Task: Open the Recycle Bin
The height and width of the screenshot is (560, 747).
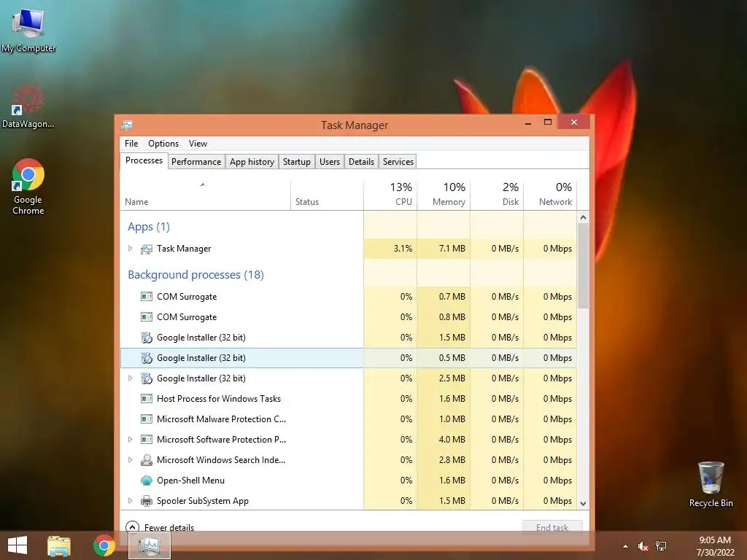Action: [x=711, y=484]
